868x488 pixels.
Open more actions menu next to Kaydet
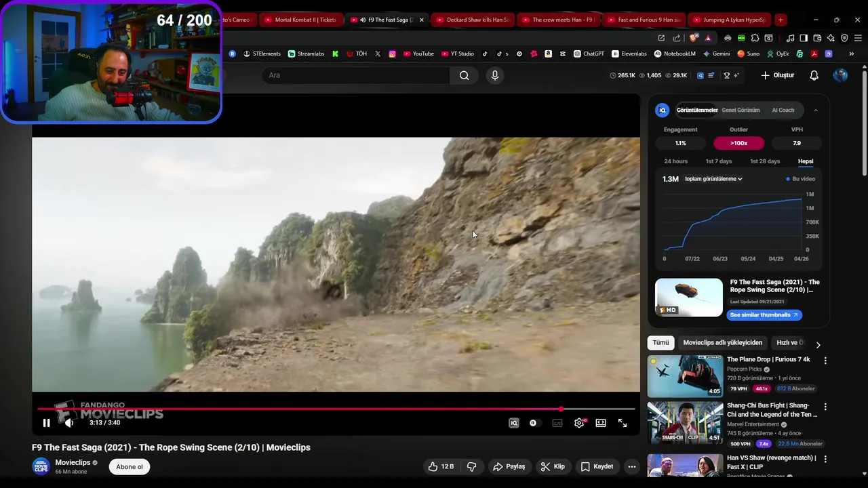coord(631,466)
